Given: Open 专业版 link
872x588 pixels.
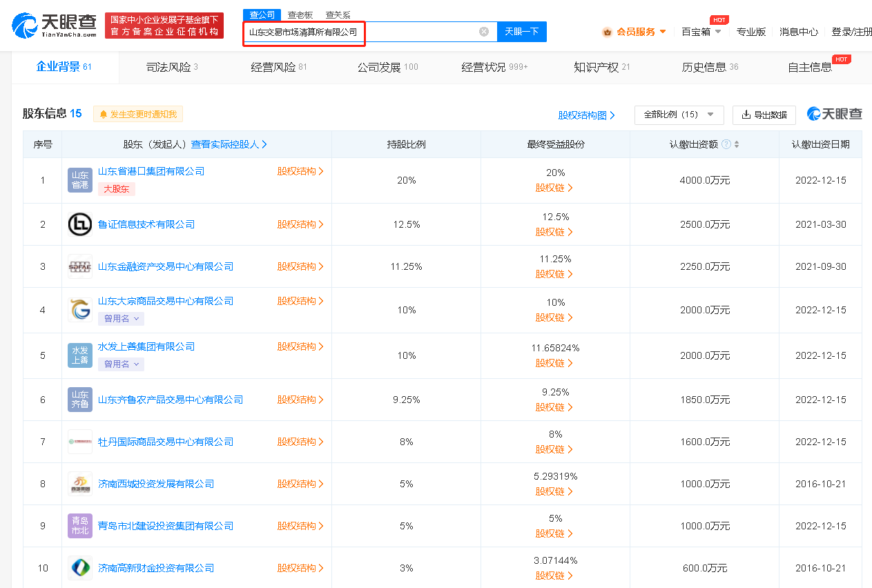Looking at the screenshot, I should [751, 32].
